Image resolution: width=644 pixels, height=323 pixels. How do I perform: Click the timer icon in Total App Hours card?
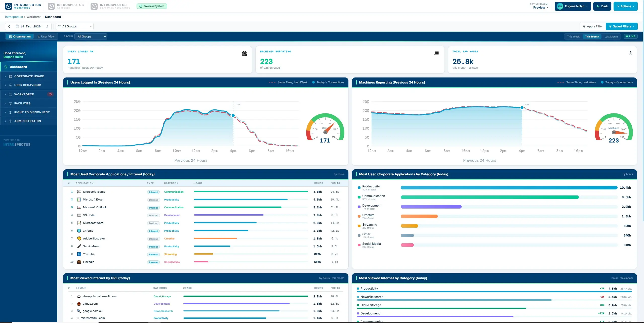point(630,53)
